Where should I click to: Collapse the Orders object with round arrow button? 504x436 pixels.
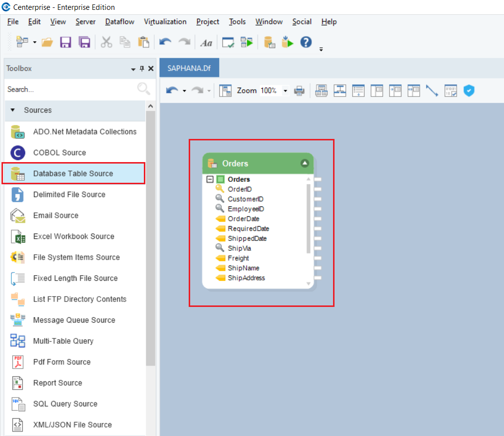305,163
